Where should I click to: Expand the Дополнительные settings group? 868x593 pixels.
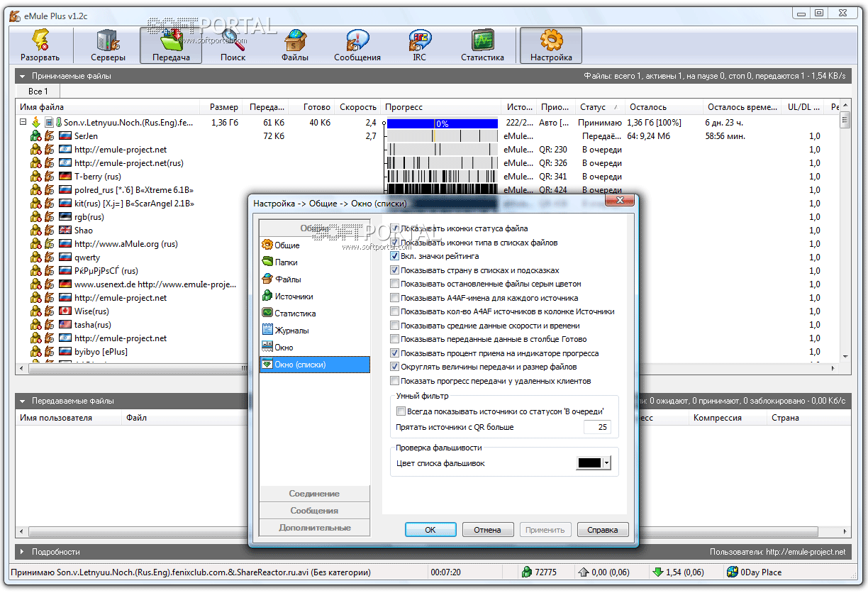[x=314, y=528]
